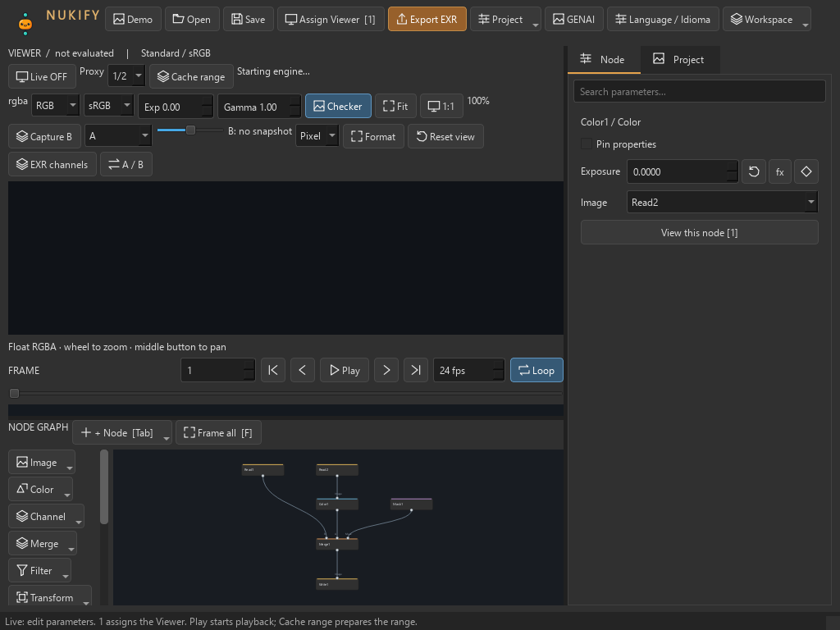This screenshot has width=840, height=630.
Task: Reset the viewer view
Action: pyautogui.click(x=445, y=136)
